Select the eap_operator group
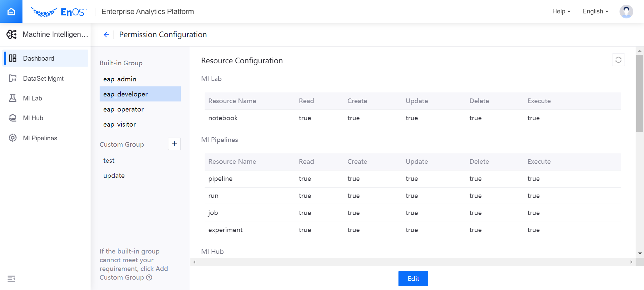This screenshot has height=290, width=644. pyautogui.click(x=140, y=109)
